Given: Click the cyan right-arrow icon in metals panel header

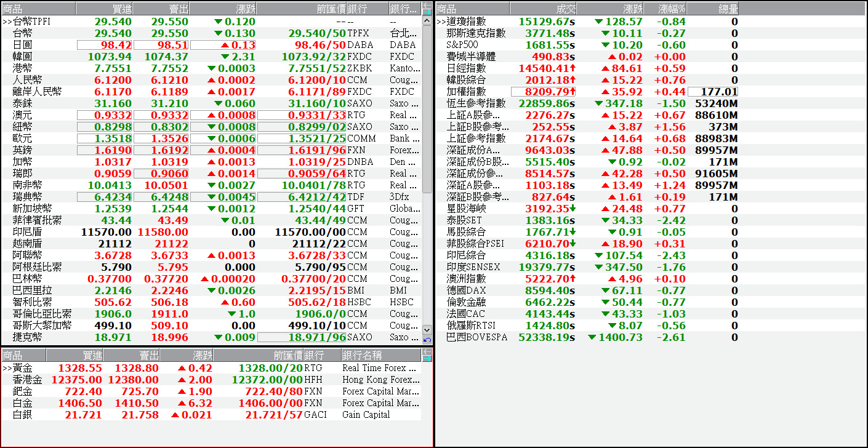Looking at the screenshot, I should (x=427, y=358).
